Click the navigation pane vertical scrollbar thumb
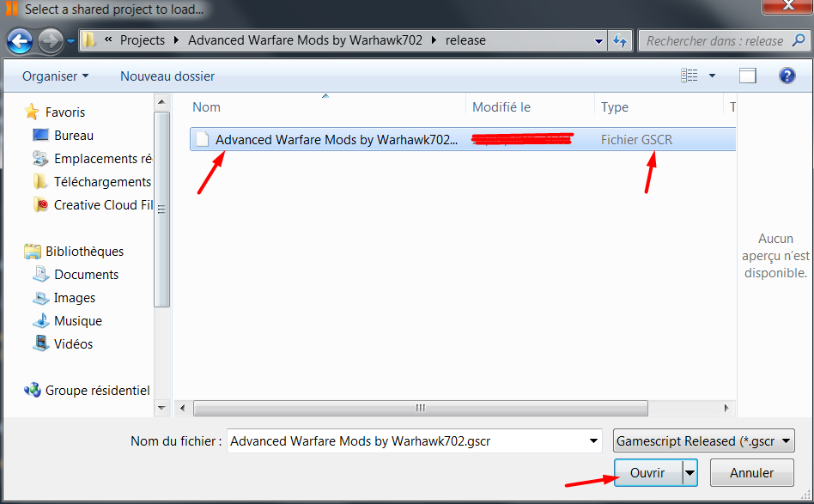The image size is (814, 504). coord(161,209)
